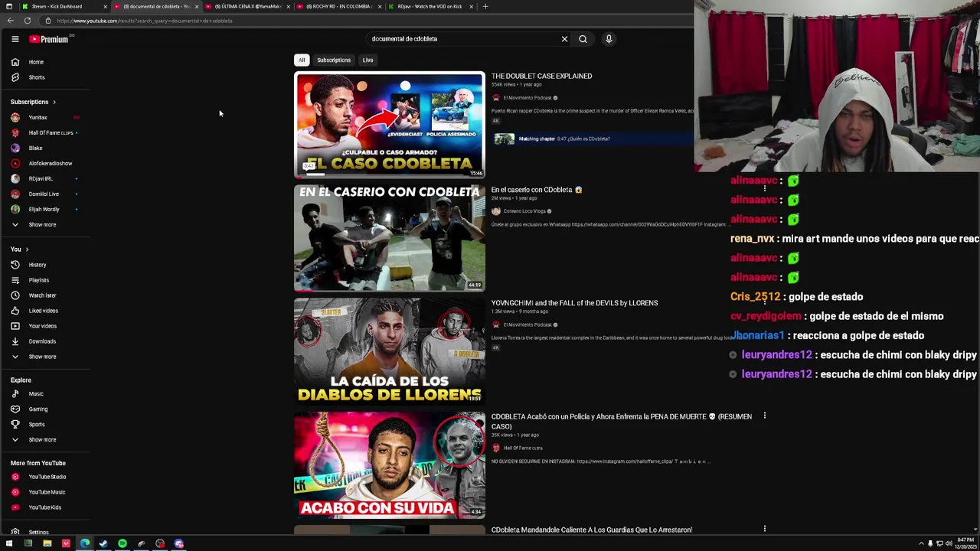Select the Live filter chip
Image resolution: width=980 pixels, height=551 pixels.
click(x=367, y=60)
